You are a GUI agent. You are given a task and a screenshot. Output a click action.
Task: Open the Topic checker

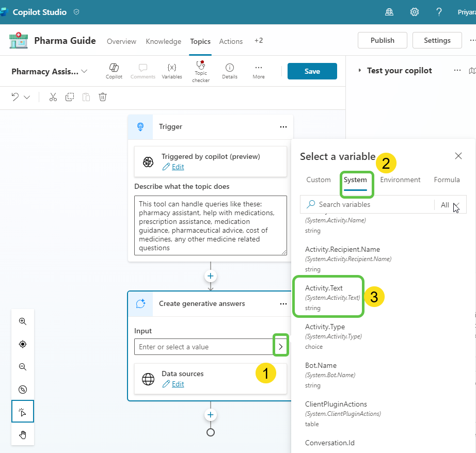click(200, 71)
